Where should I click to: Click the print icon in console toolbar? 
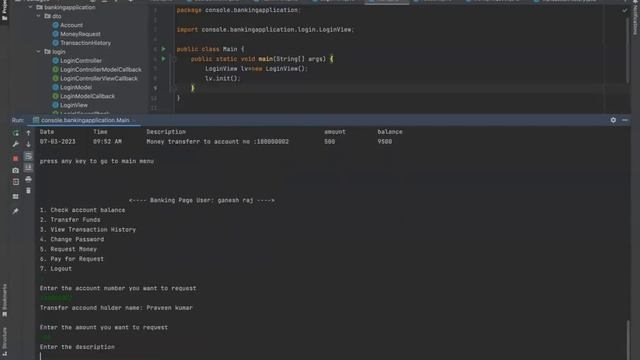click(x=28, y=179)
